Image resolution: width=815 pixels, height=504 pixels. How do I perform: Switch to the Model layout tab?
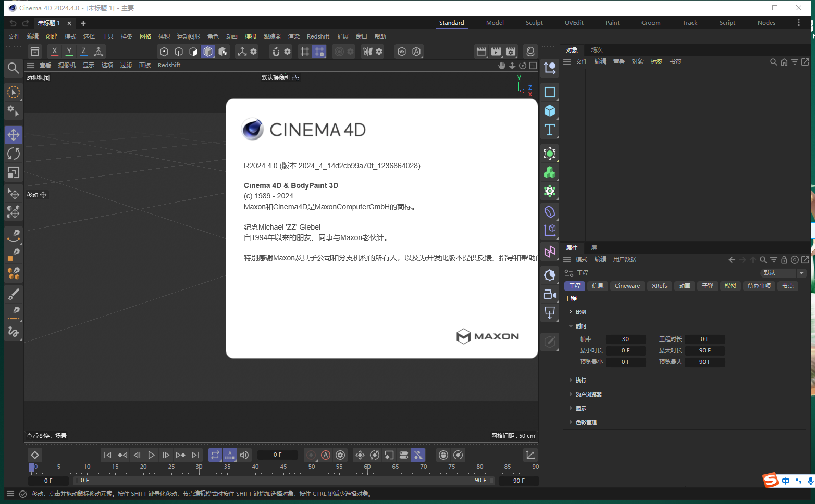point(495,22)
